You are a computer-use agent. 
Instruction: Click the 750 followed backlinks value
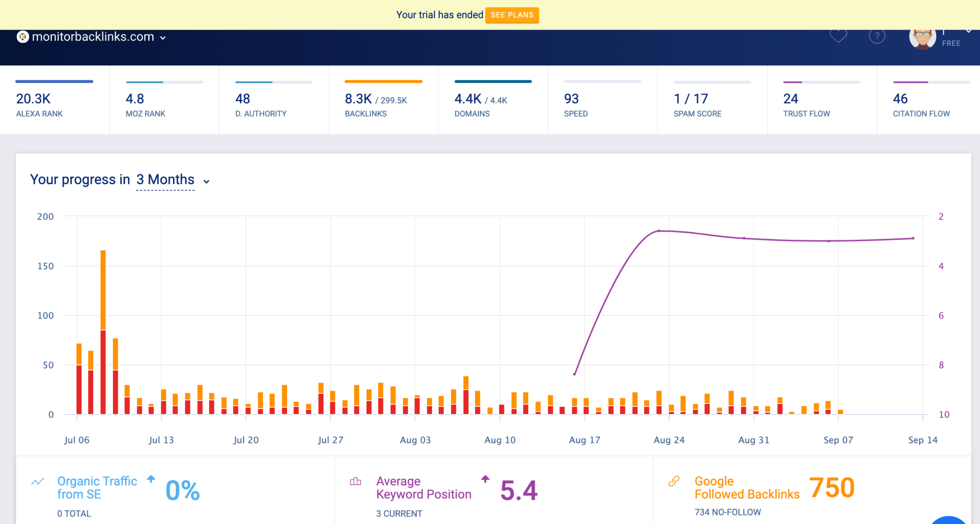(x=832, y=488)
